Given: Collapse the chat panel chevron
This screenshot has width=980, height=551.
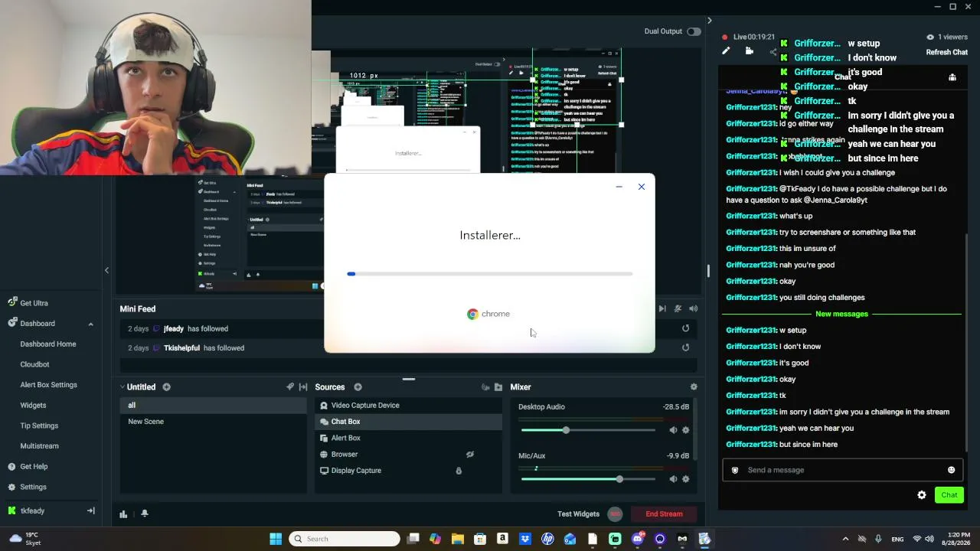Looking at the screenshot, I should (709, 21).
